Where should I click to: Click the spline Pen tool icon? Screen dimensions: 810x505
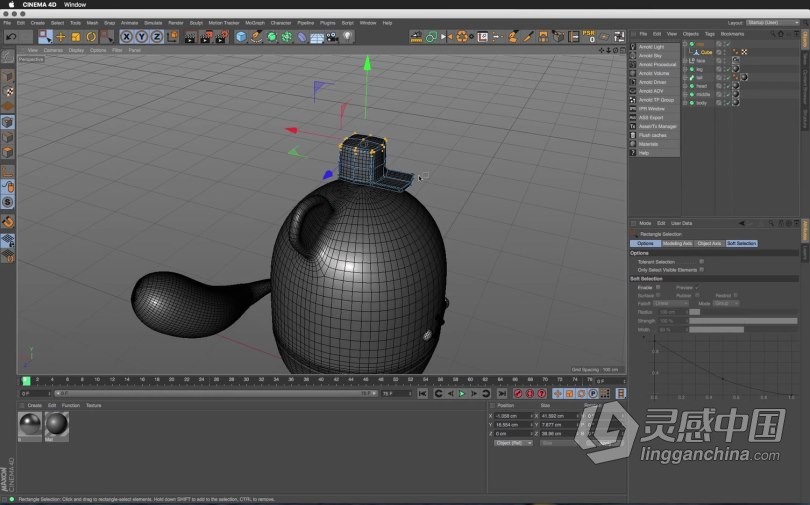[x=256, y=37]
